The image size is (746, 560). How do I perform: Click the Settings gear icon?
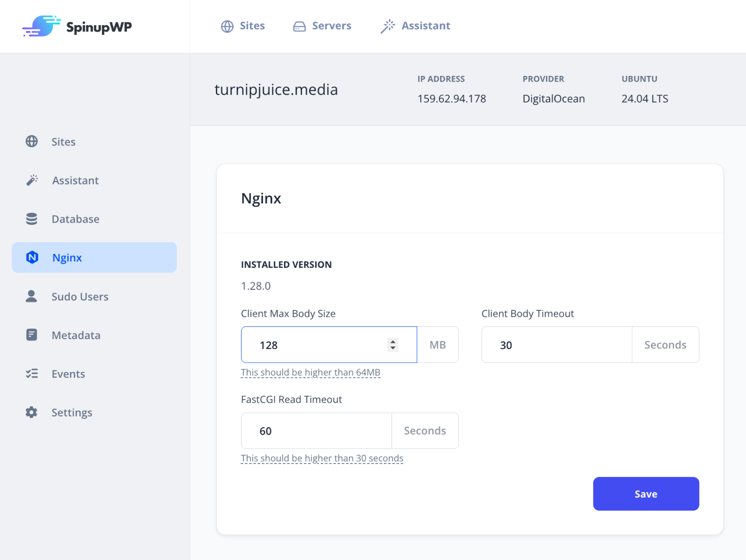click(31, 412)
